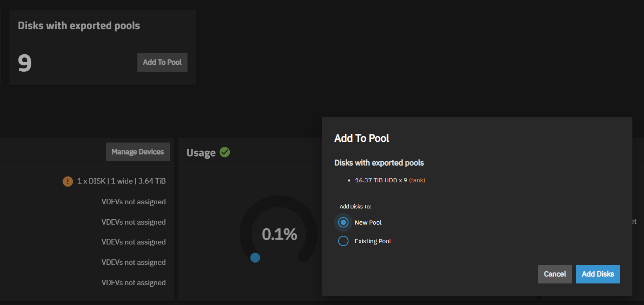Click the 0.1% usage percentage text
Screen dimensions: 644x305
280,234
